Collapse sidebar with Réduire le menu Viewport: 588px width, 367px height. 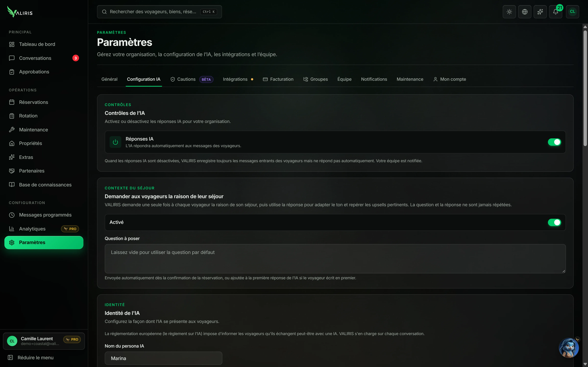[x=31, y=358]
